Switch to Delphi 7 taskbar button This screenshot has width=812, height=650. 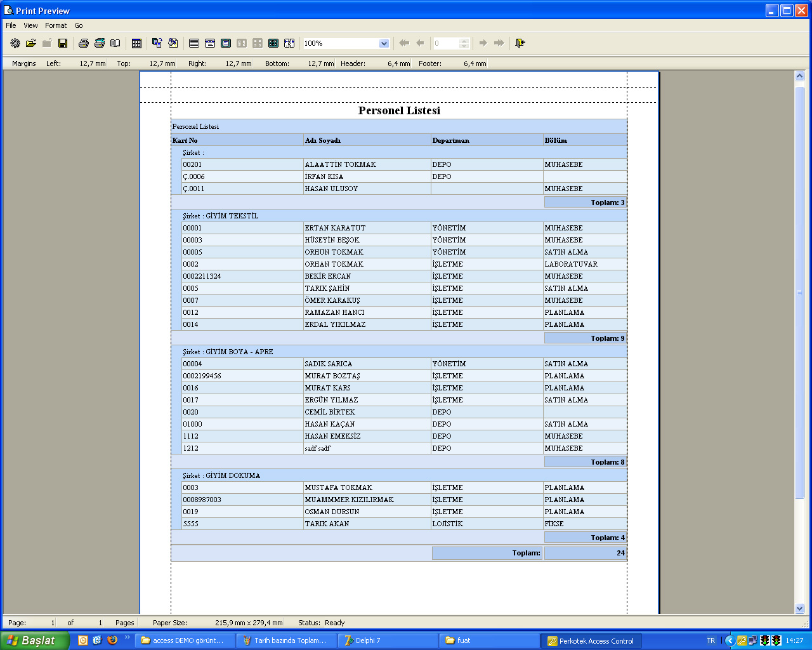tap(387, 640)
